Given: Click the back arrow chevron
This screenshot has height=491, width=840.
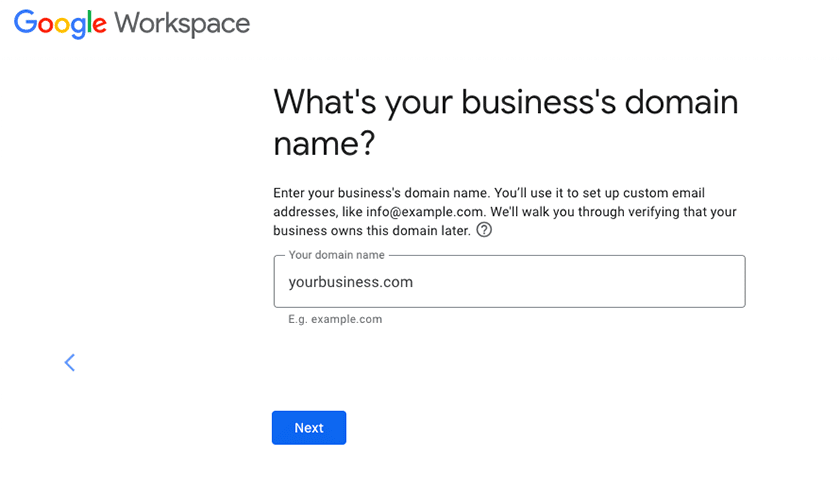Looking at the screenshot, I should (70, 362).
